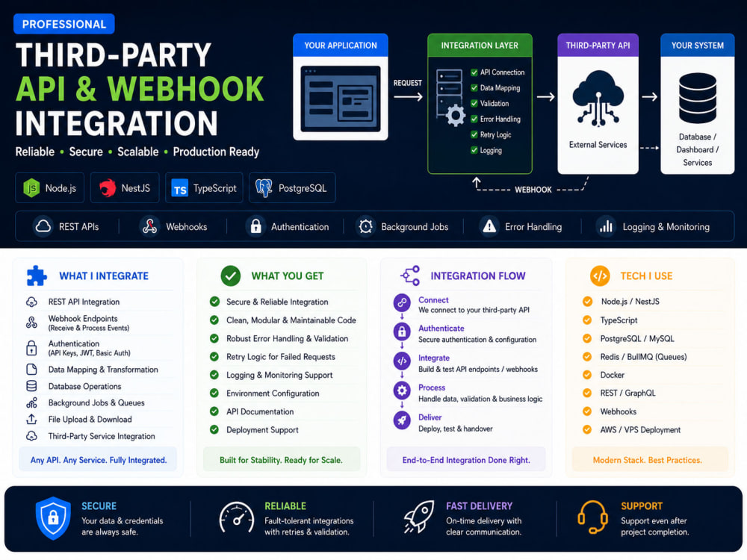Image resolution: width=747 pixels, height=560 pixels.
Task: Click check beside Secure & Reliable Integration
Action: point(214,302)
